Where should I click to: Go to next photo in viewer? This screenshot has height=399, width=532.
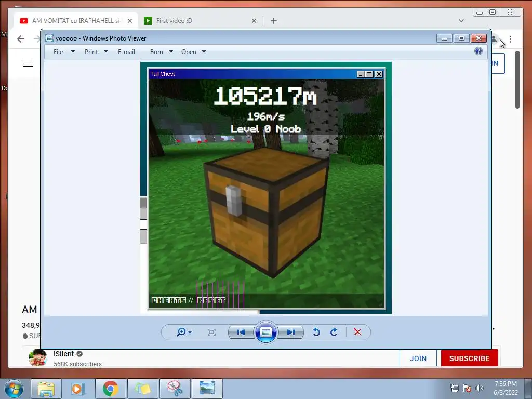[x=291, y=332]
